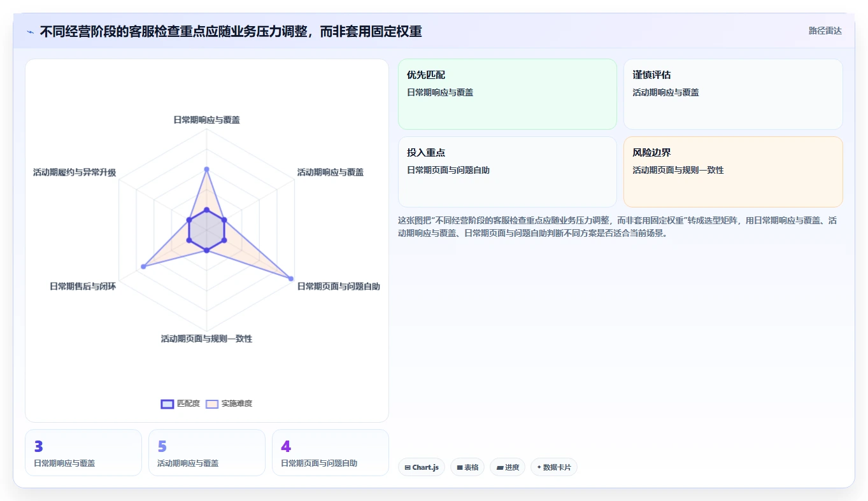Click radar axis label 活动期履约与异常升级
Screen dimensions: 868x501
point(75,172)
